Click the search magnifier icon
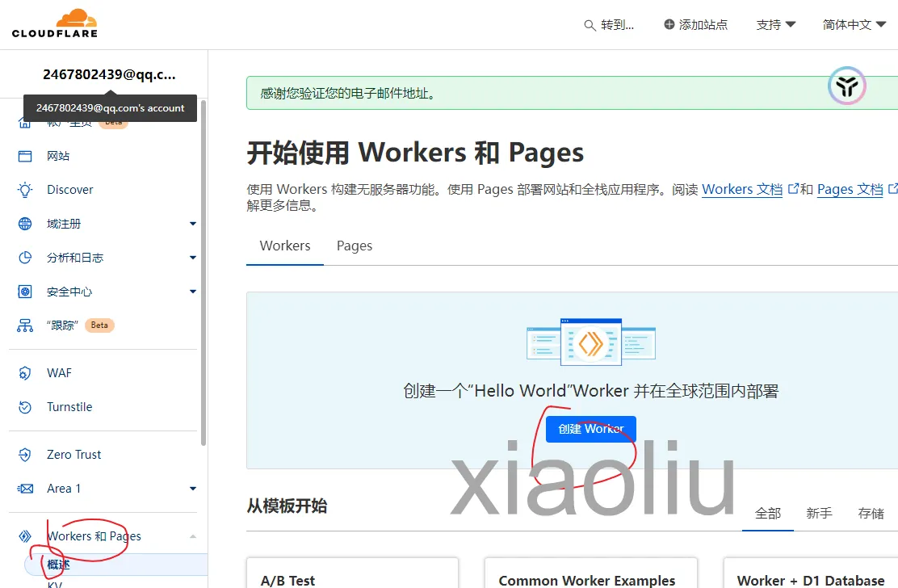 coord(590,25)
